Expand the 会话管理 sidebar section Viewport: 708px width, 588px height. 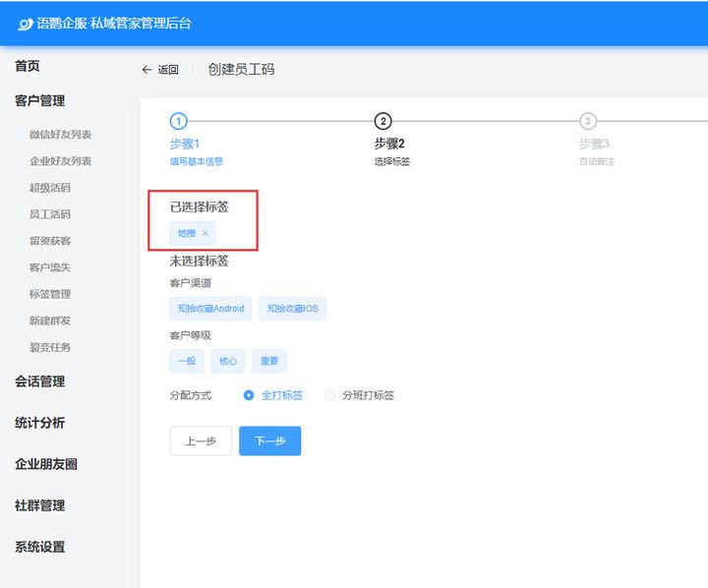pos(39,382)
